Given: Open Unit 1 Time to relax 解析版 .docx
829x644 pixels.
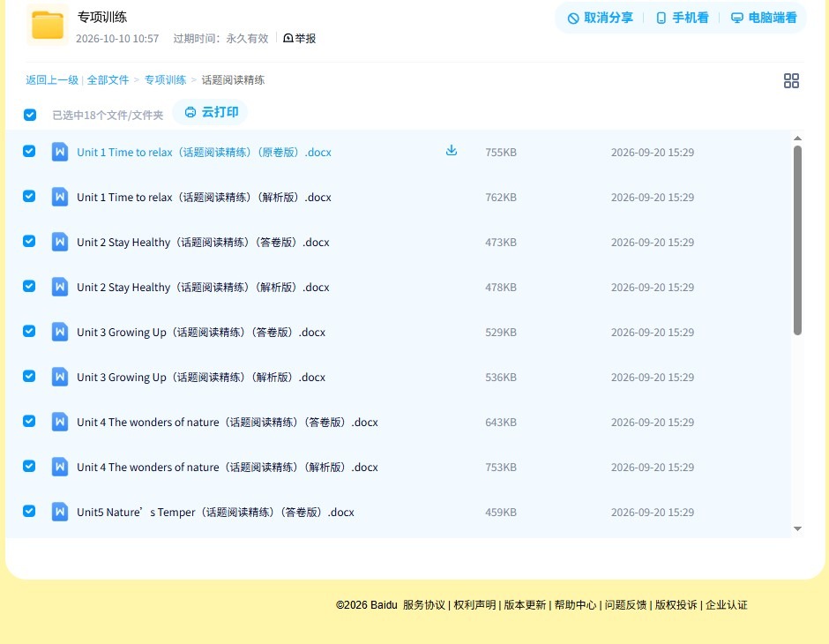Looking at the screenshot, I should point(204,198).
